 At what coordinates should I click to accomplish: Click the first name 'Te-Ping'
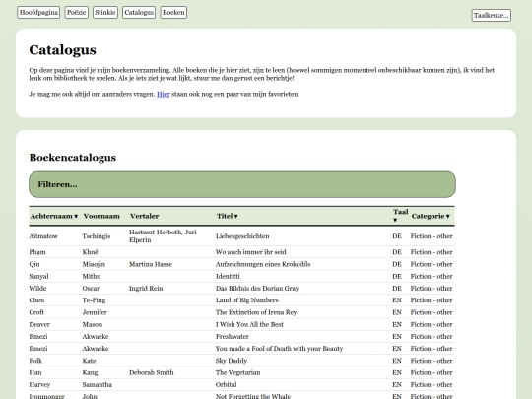tap(94, 300)
